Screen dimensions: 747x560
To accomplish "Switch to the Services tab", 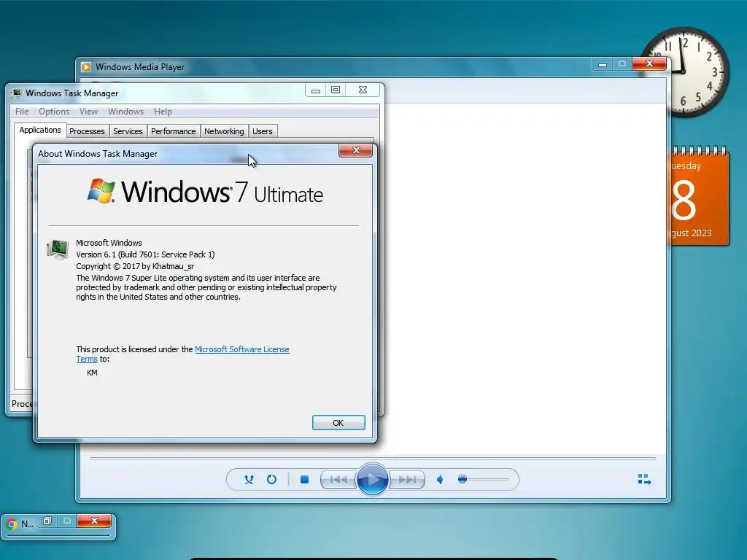I will click(x=128, y=131).
